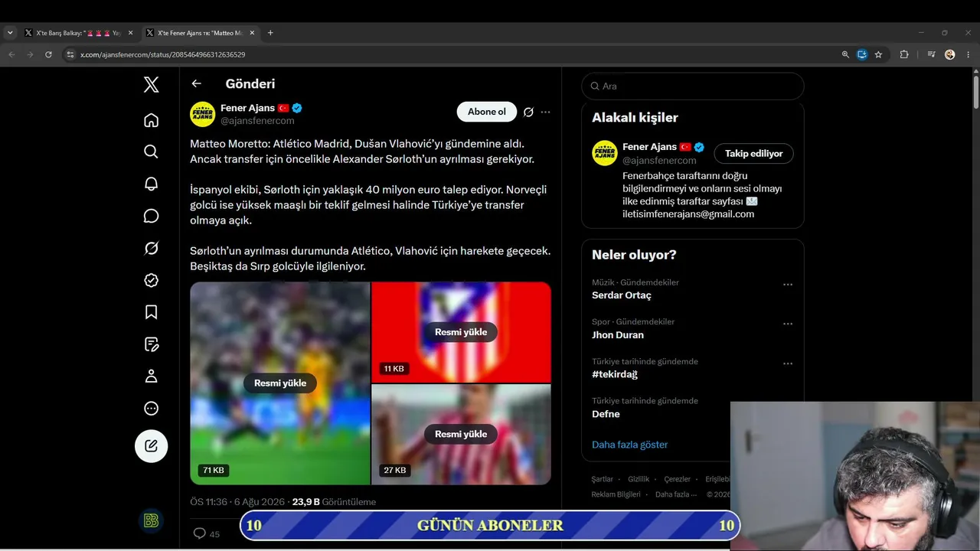
Task: Open the X logo home link
Action: click(152, 84)
